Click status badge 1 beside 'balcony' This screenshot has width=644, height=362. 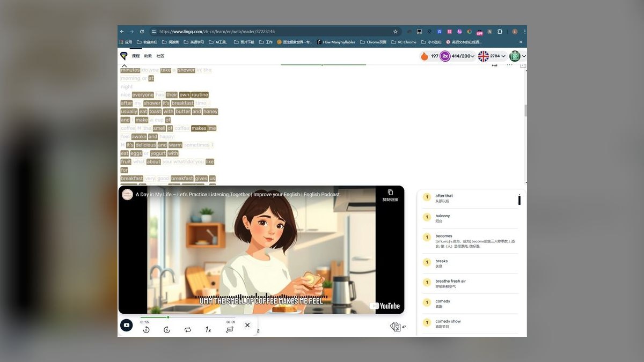click(427, 217)
